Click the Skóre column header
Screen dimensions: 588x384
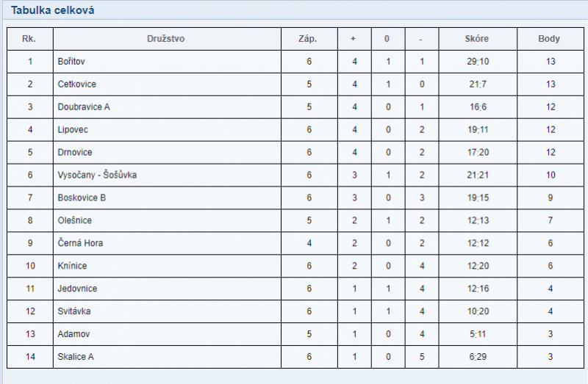(476, 39)
